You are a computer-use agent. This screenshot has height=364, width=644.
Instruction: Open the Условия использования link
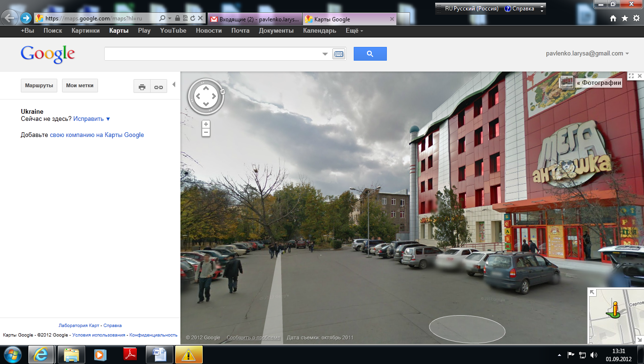pos(99,335)
